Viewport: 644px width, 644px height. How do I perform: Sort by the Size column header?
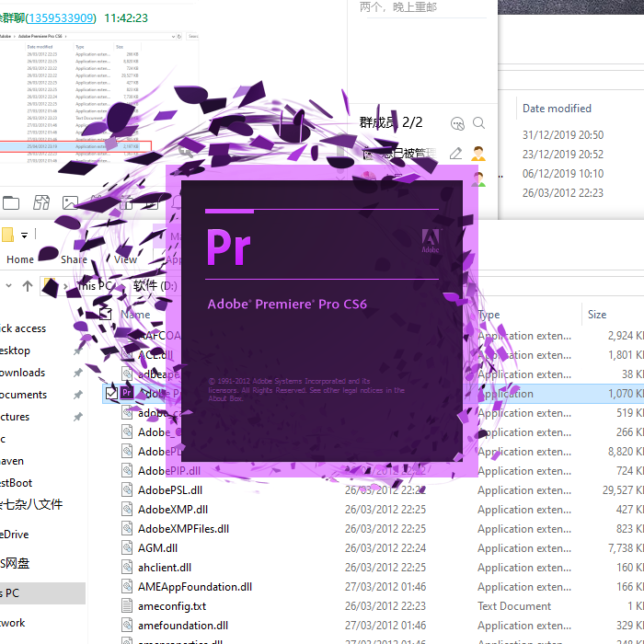pyautogui.click(x=597, y=315)
